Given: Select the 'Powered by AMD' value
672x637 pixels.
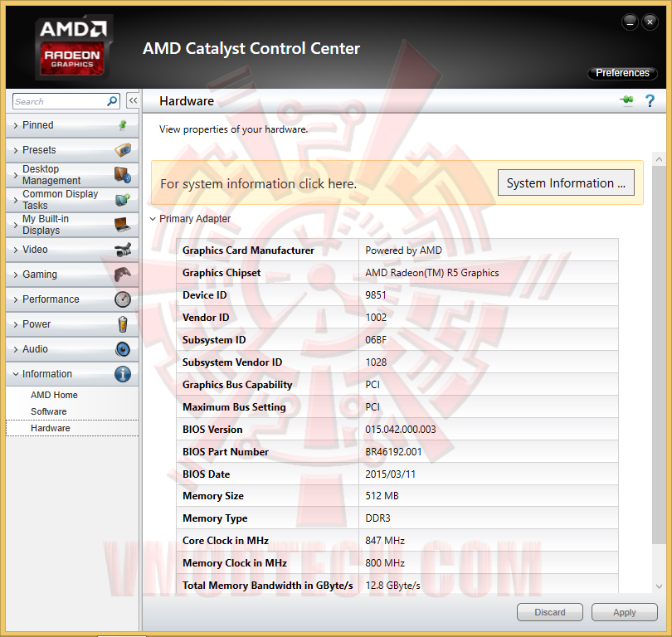Looking at the screenshot, I should 403,250.
